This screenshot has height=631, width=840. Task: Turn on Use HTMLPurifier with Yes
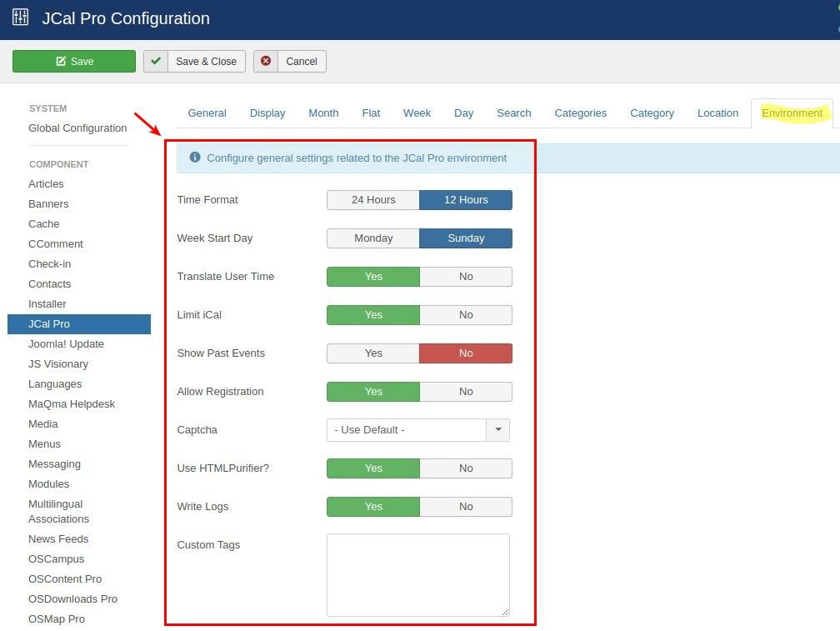tap(373, 468)
